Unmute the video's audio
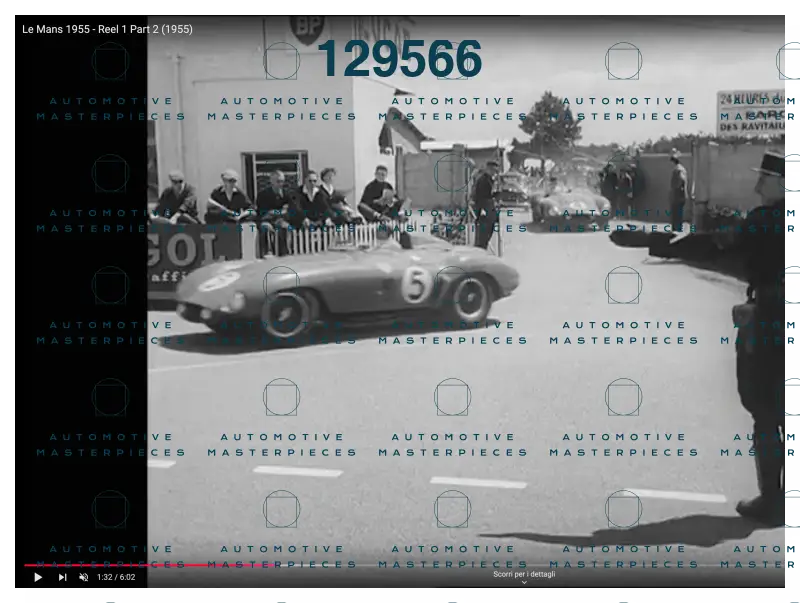Image resolution: width=800 pixels, height=603 pixels. (84, 577)
